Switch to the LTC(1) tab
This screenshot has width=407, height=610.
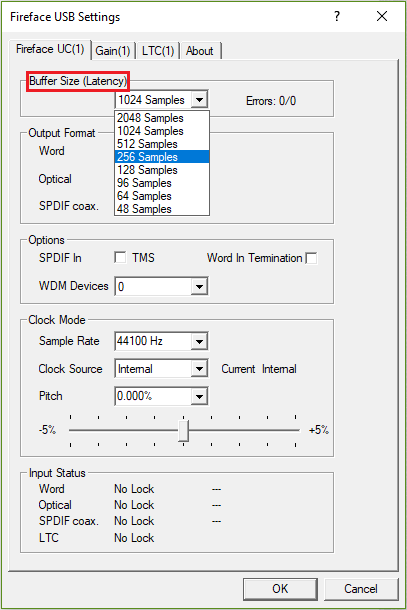pos(158,51)
